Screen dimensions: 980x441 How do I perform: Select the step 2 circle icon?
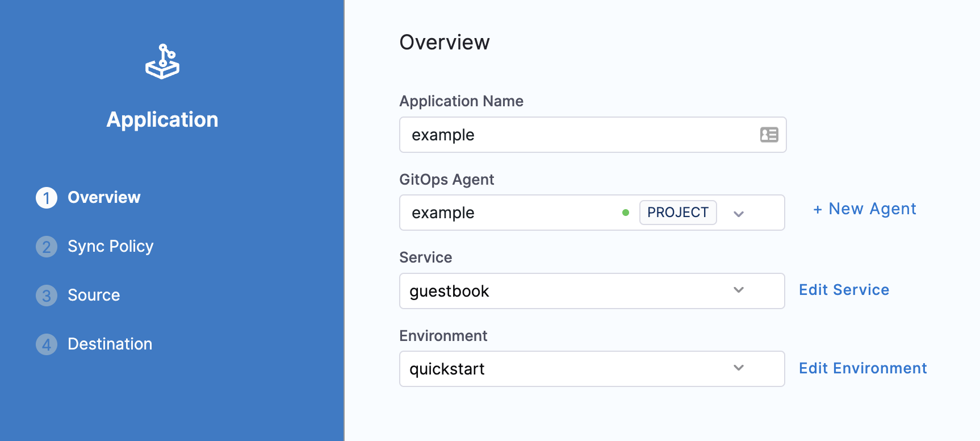47,247
